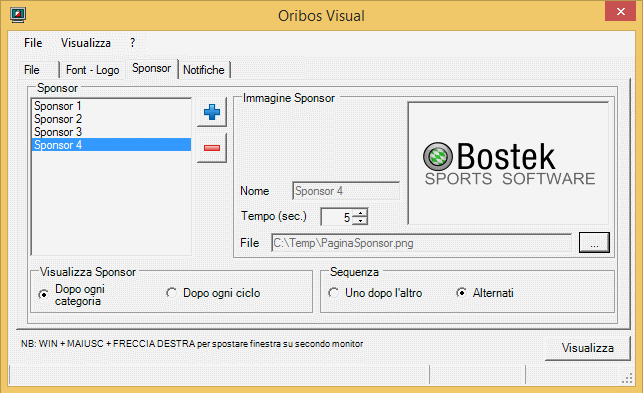Viewport: 643px width, 393px height.
Task: Decrease the Tempo (sec.) value with the down arrow
Action: click(360, 221)
